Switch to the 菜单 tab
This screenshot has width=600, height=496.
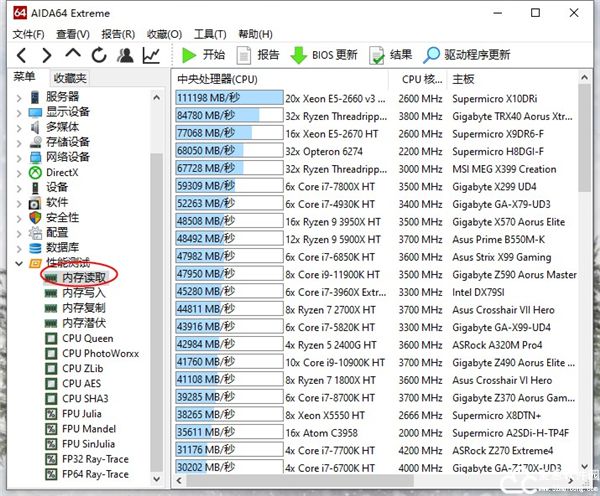pyautogui.click(x=24, y=77)
